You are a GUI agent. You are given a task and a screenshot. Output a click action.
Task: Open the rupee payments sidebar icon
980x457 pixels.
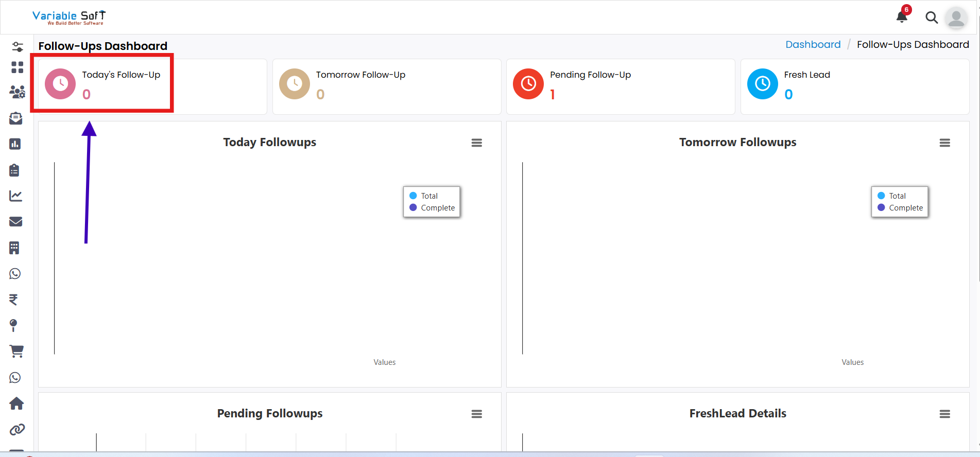tap(14, 300)
